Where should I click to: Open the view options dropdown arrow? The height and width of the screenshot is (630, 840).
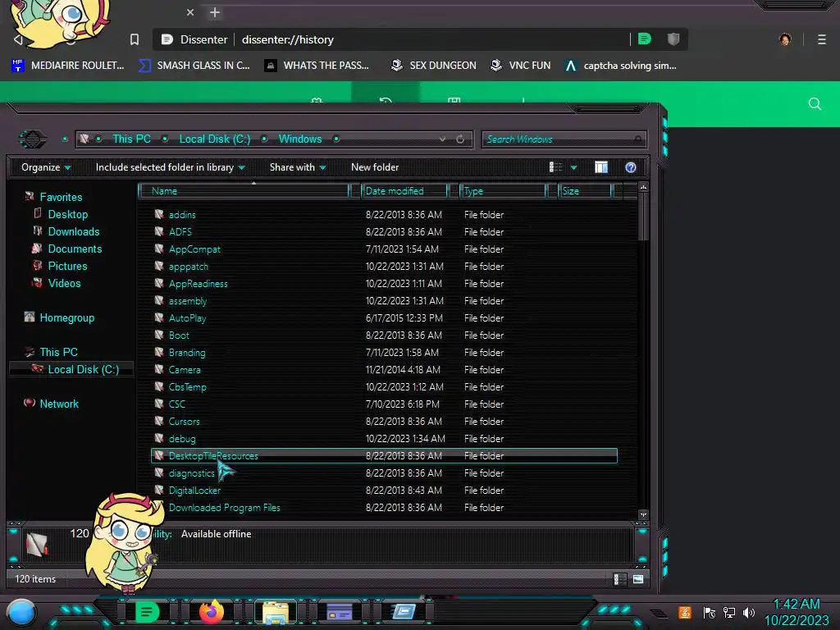[573, 167]
